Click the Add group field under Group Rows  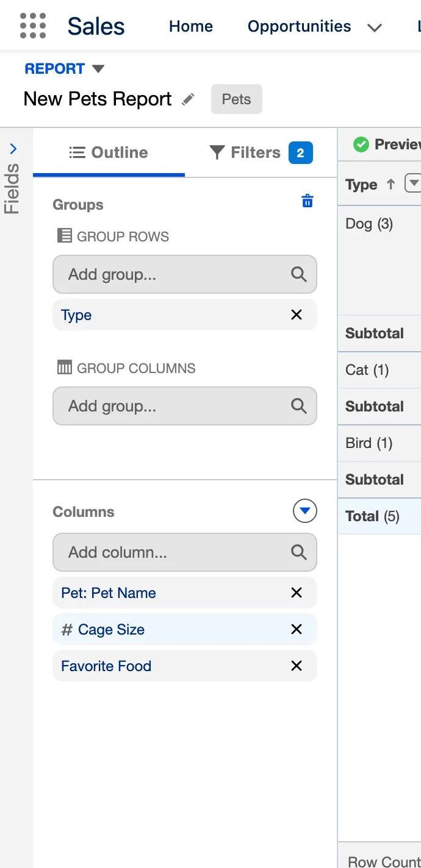pyautogui.click(x=174, y=274)
